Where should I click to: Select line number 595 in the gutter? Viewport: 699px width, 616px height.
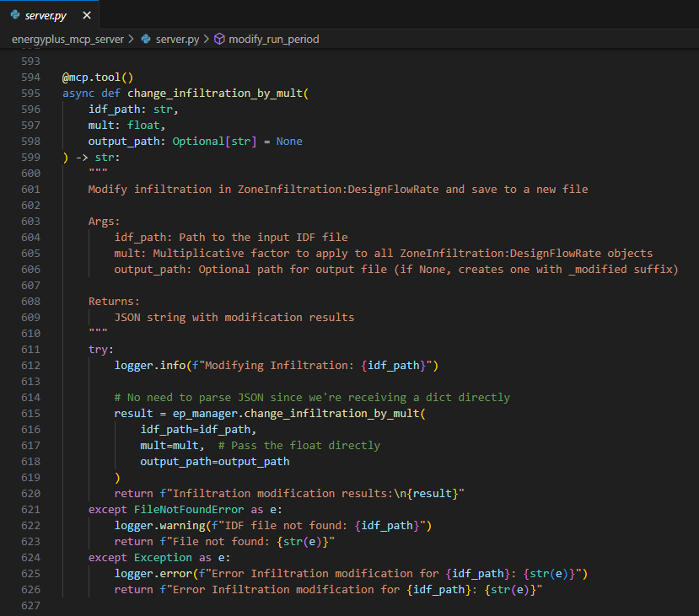point(30,93)
